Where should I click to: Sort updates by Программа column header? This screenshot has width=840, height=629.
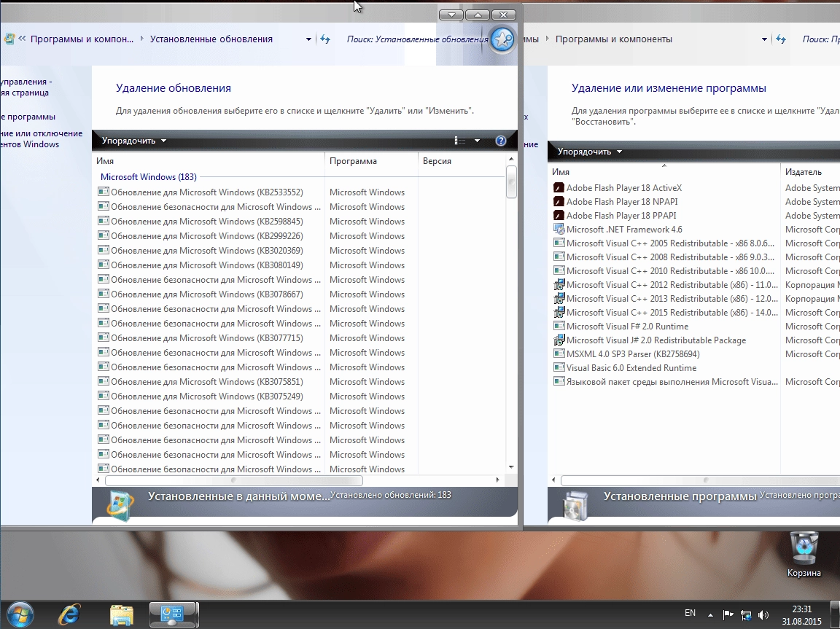(x=371, y=161)
